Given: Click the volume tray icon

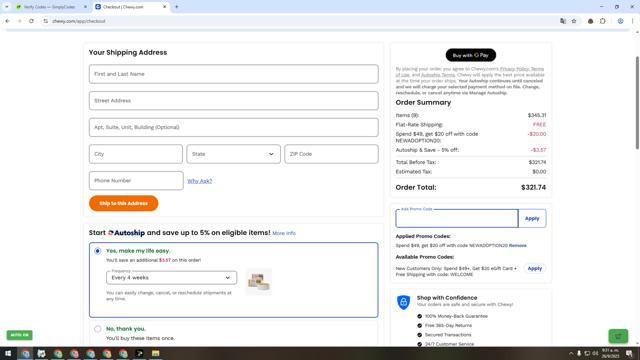Looking at the screenshot, I should click(595, 353).
